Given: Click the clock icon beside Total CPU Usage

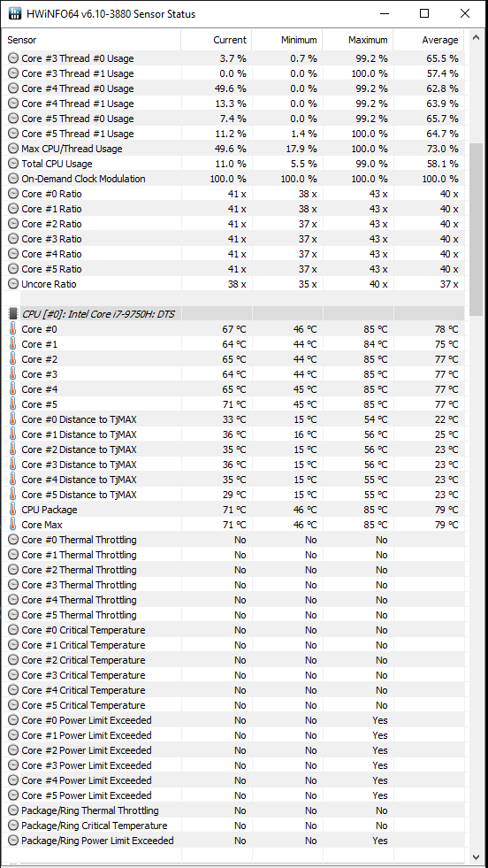Looking at the screenshot, I should [x=13, y=164].
